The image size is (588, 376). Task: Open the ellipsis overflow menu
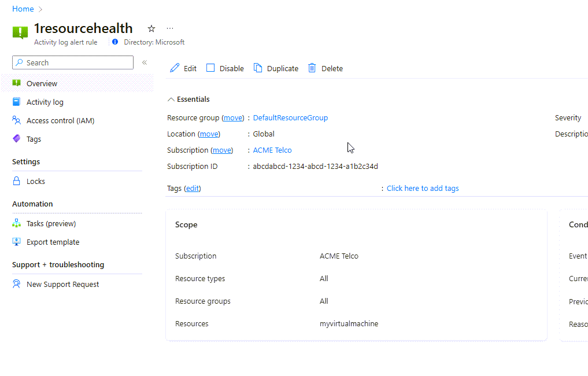tap(169, 27)
